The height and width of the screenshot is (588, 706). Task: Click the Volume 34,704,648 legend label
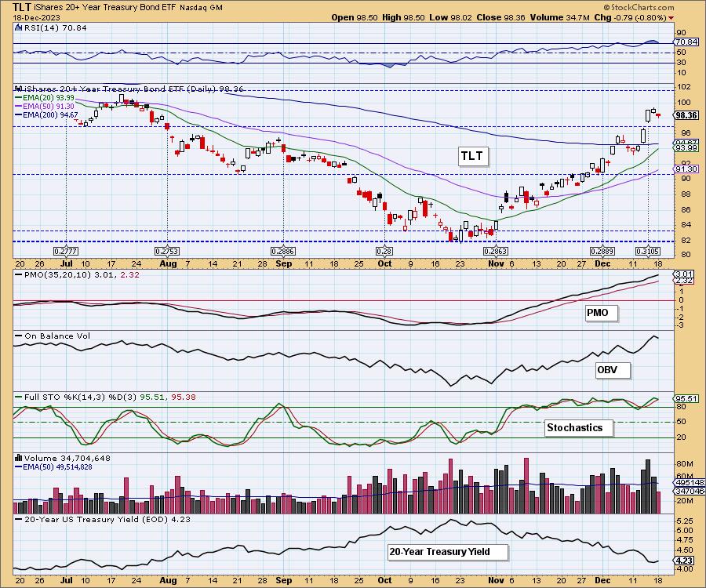[67, 459]
